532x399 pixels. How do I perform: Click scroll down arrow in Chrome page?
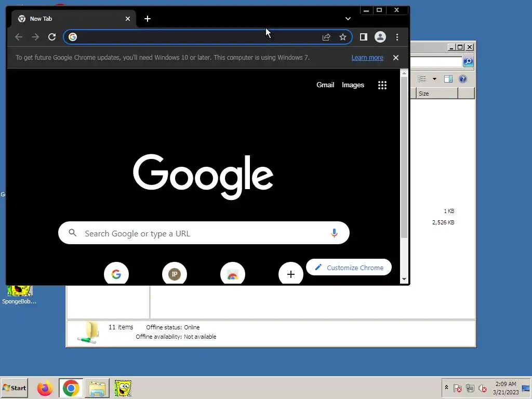404,279
